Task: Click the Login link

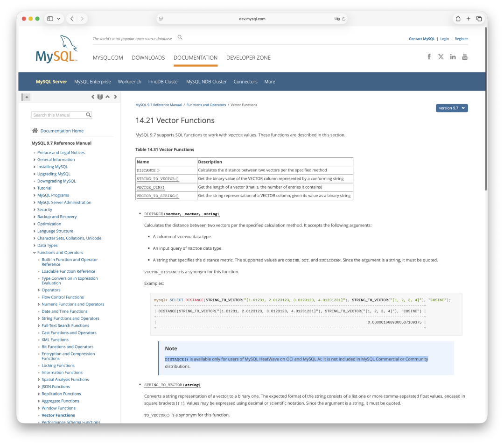Action: [x=445, y=39]
